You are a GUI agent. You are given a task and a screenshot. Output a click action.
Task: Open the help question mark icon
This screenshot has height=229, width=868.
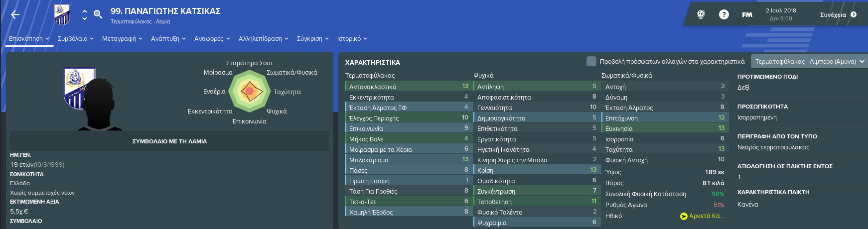point(724,14)
